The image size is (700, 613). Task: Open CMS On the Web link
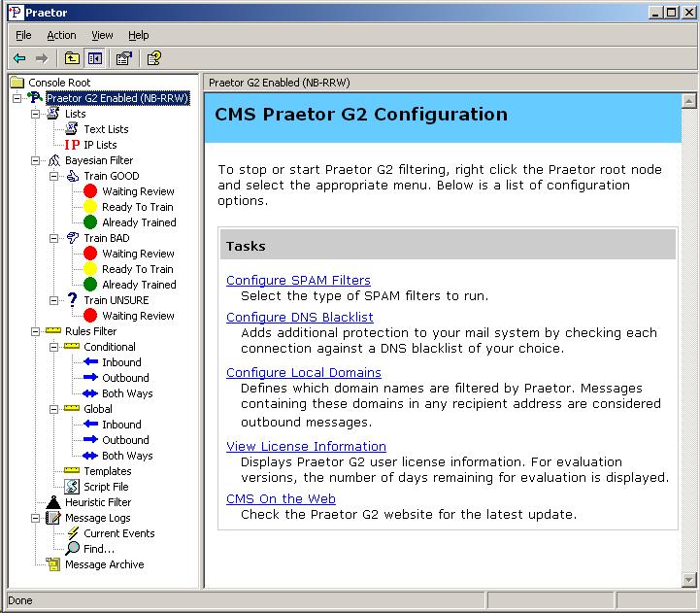tap(281, 498)
